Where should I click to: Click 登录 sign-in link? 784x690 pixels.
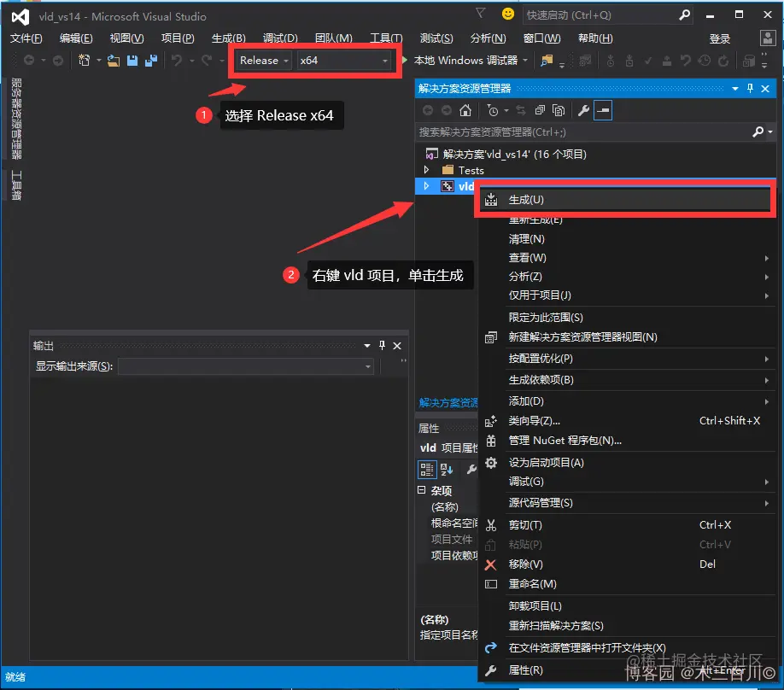719,38
